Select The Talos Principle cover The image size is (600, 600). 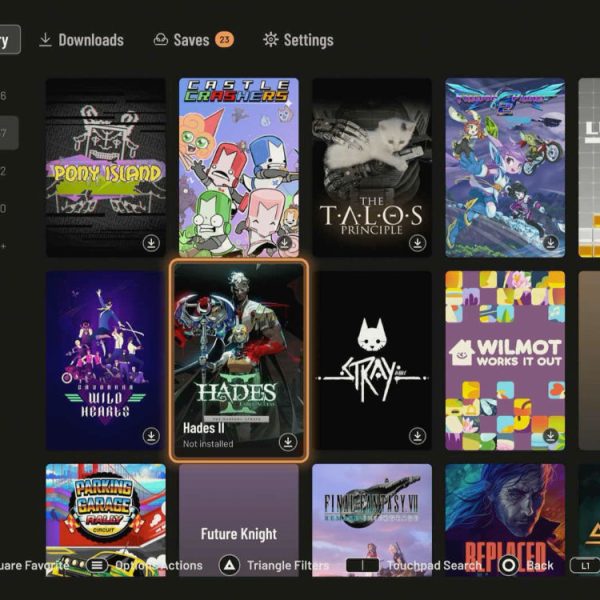pos(372,167)
